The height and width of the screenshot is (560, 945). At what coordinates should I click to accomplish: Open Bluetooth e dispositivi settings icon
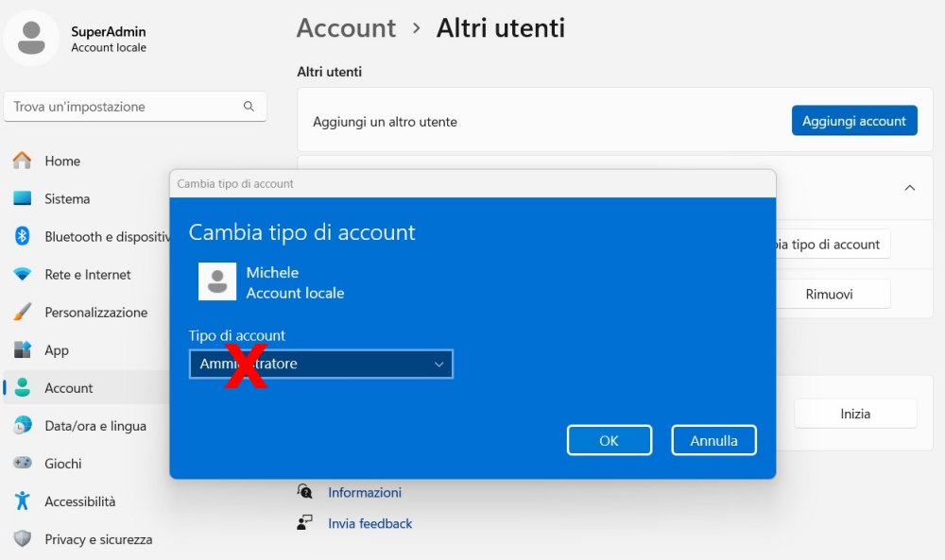click(22, 236)
